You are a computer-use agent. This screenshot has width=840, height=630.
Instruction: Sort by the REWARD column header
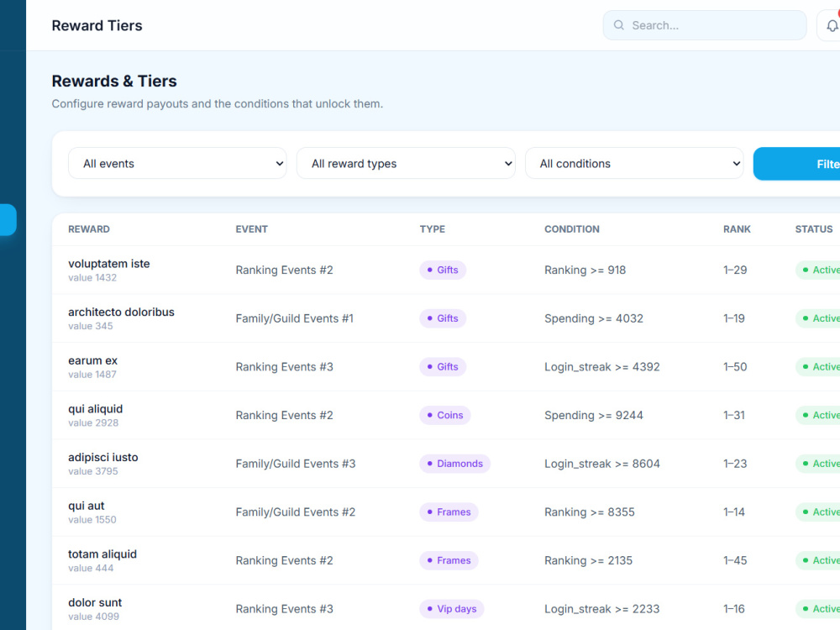(x=89, y=229)
